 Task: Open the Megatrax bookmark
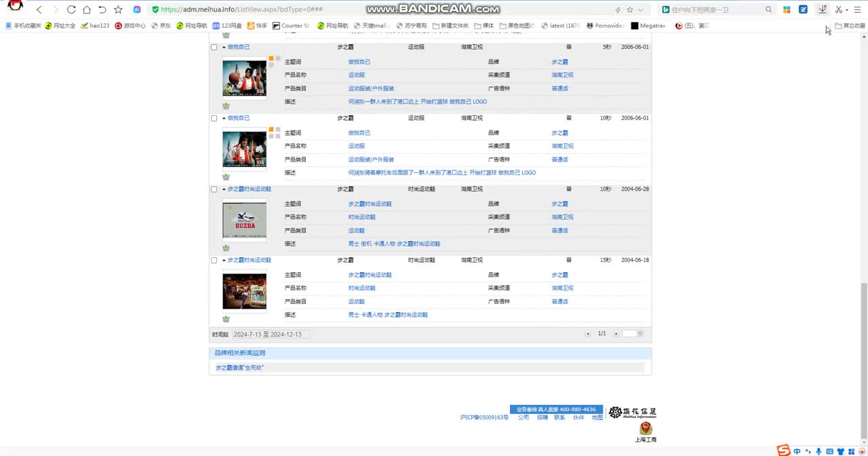pos(648,26)
